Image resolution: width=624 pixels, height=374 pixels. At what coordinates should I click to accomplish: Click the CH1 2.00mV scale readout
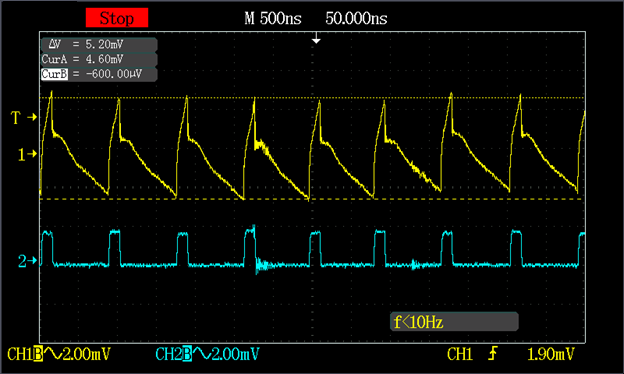pos(86,354)
